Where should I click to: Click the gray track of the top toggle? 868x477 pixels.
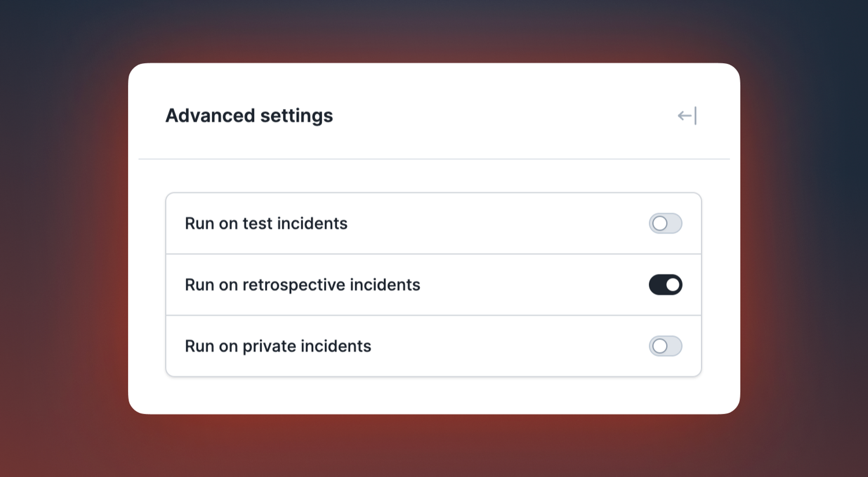point(674,224)
